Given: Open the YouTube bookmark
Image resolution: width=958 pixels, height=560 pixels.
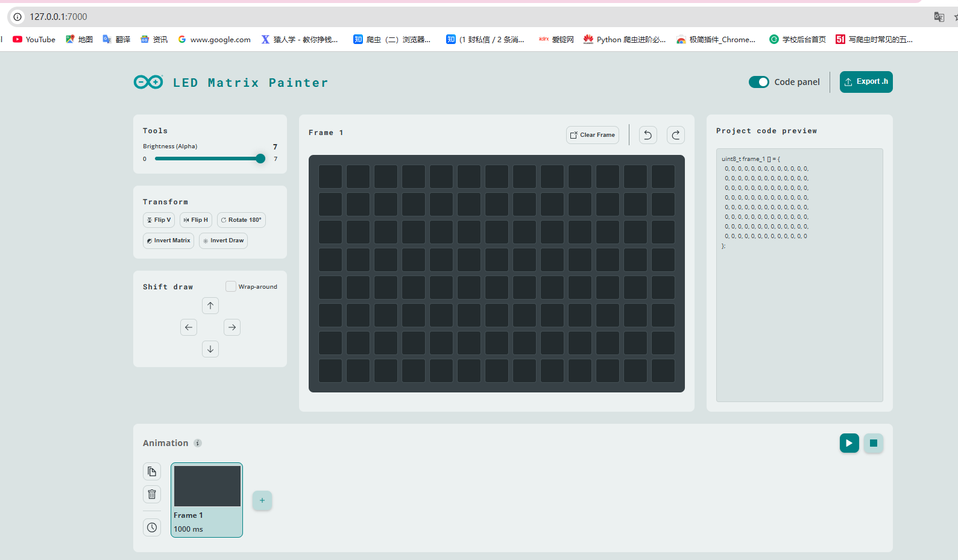Looking at the screenshot, I should coord(34,39).
